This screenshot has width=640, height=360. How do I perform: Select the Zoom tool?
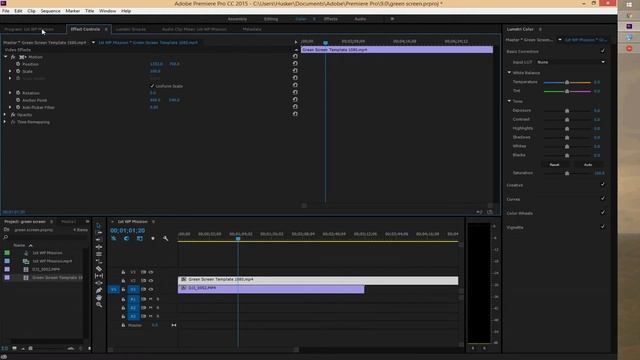coord(98,304)
